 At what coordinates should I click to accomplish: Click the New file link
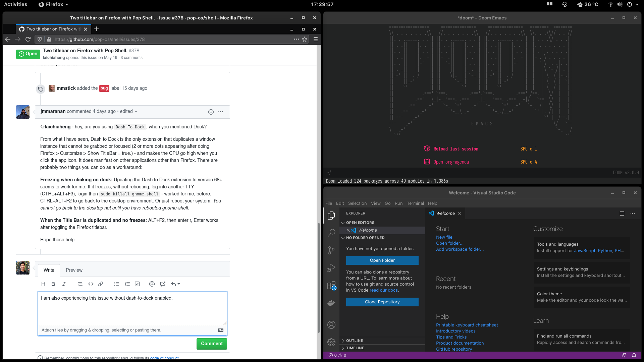444,237
